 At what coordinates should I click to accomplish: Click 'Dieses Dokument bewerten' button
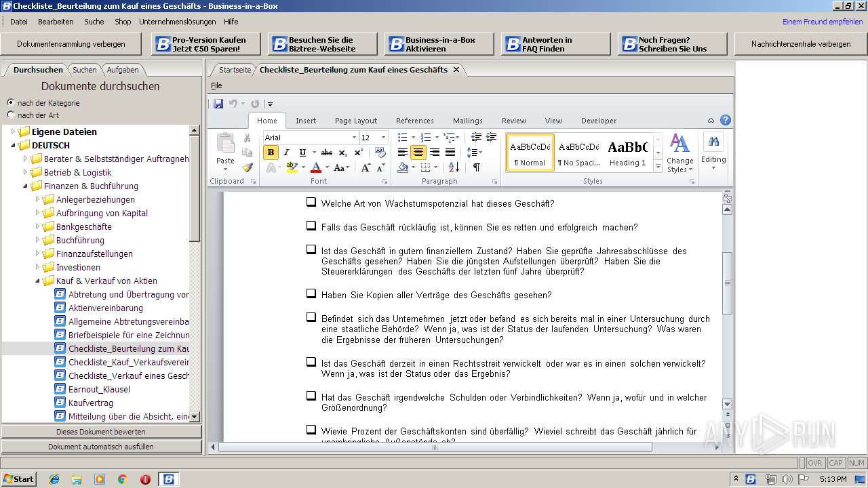pyautogui.click(x=101, y=432)
